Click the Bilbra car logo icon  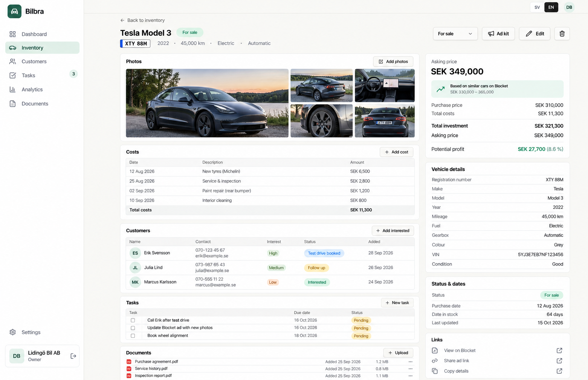[x=14, y=11]
